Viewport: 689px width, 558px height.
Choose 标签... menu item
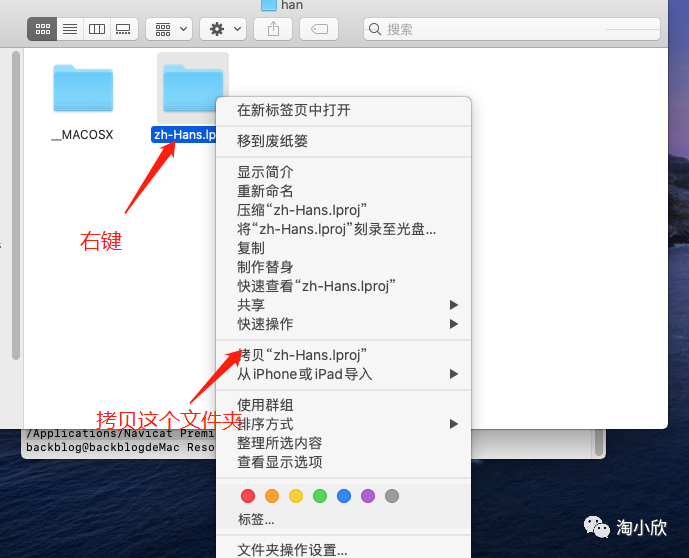pyautogui.click(x=344, y=520)
